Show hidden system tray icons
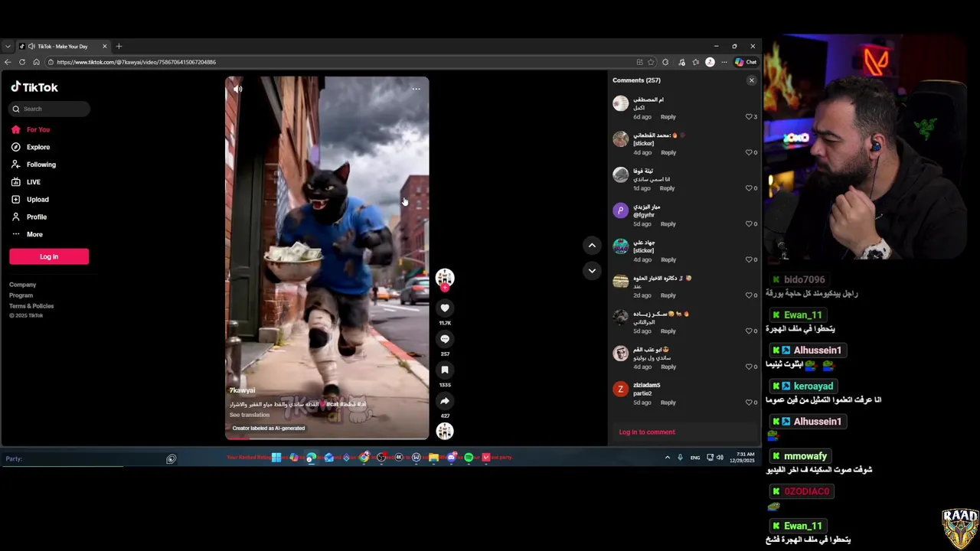980x551 pixels. point(667,458)
